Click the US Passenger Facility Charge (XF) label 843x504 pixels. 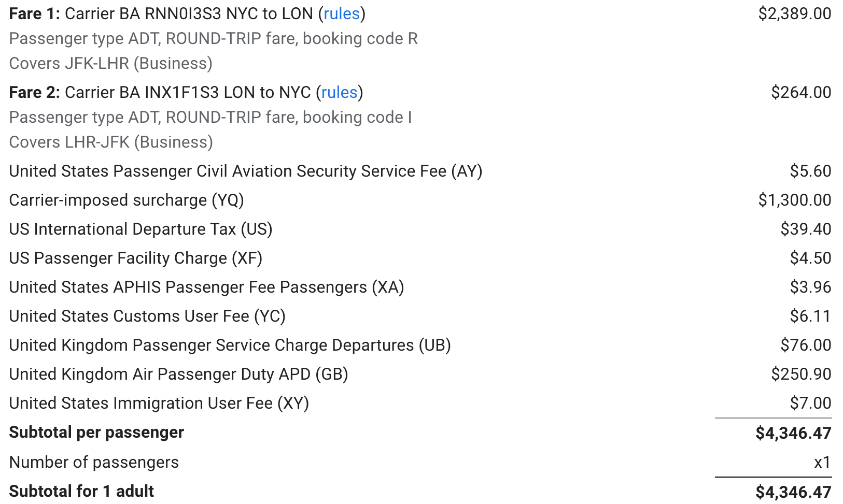tap(136, 258)
